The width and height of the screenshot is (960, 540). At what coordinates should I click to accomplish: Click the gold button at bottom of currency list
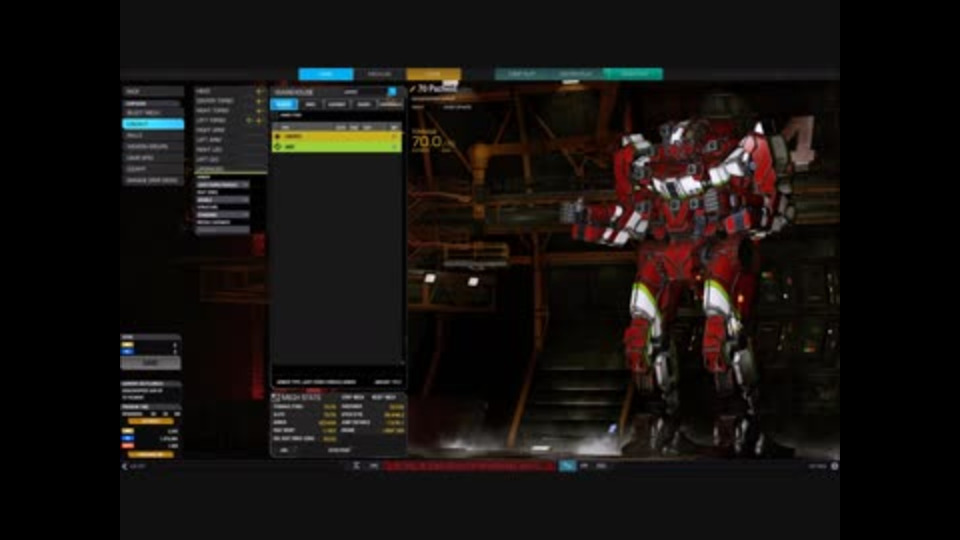point(151,454)
